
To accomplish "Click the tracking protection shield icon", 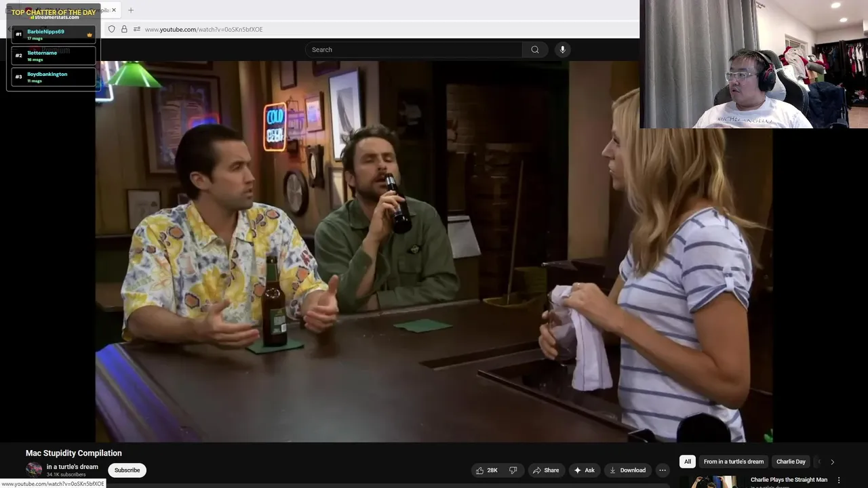I will pyautogui.click(x=112, y=29).
